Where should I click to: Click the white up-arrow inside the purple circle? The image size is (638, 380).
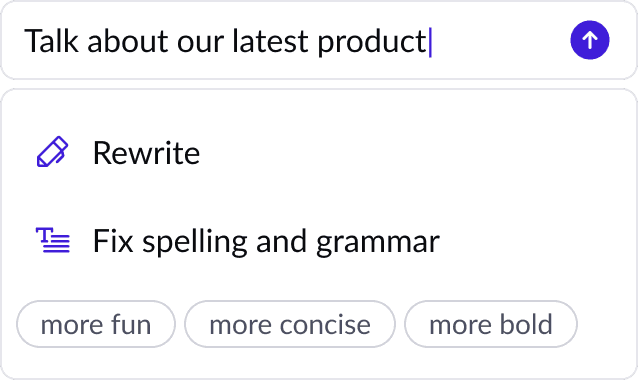[x=590, y=40]
